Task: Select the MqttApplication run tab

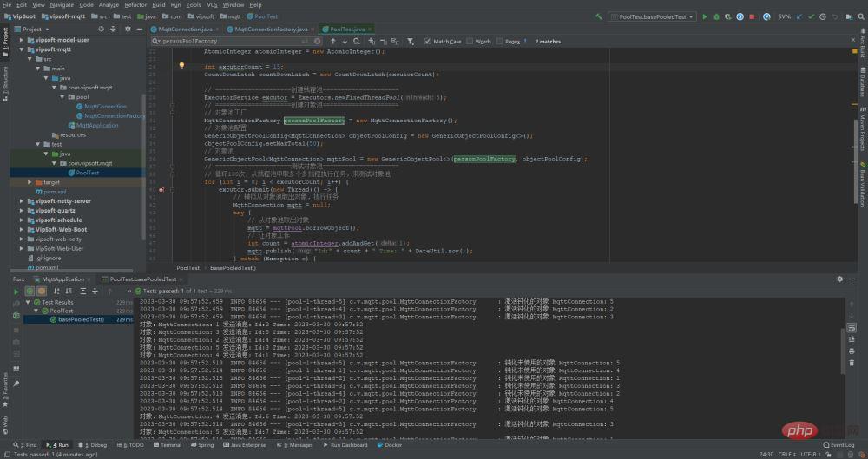Action: (x=62, y=279)
